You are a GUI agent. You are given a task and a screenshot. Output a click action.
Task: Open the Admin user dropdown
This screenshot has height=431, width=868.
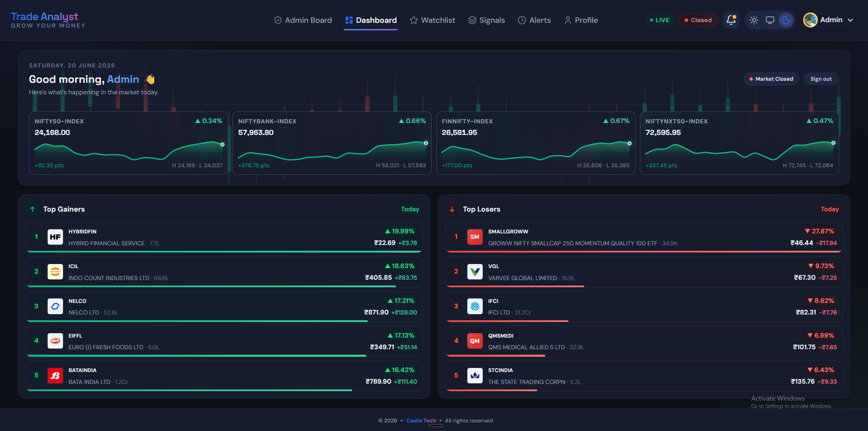pyautogui.click(x=829, y=20)
